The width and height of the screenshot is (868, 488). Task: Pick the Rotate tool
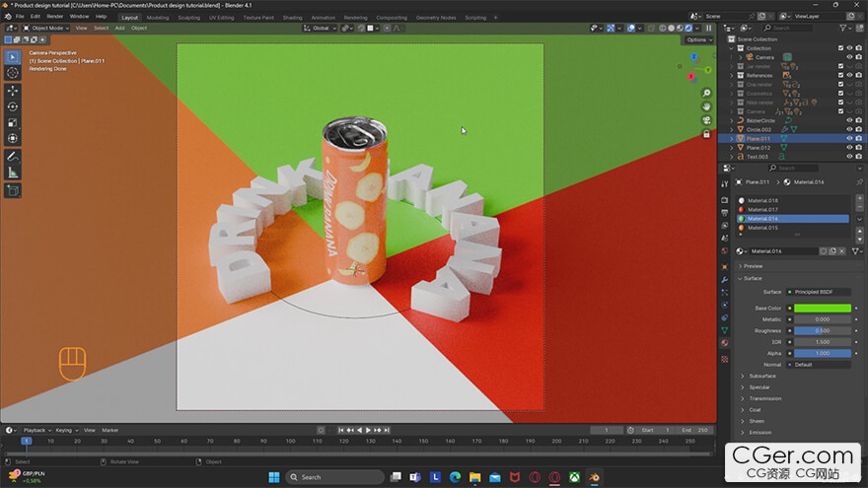click(x=13, y=106)
